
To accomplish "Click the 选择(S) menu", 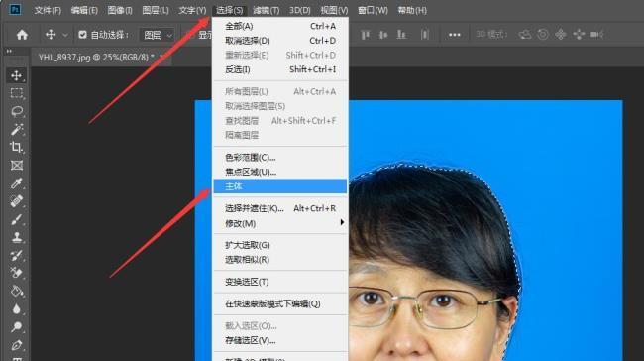I will [229, 10].
